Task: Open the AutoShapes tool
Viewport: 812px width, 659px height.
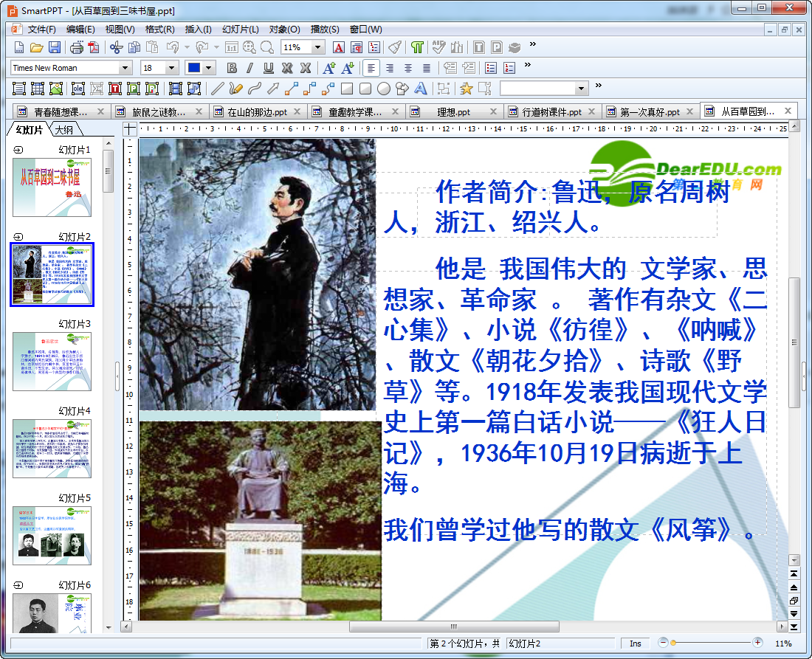Action: coord(402,89)
